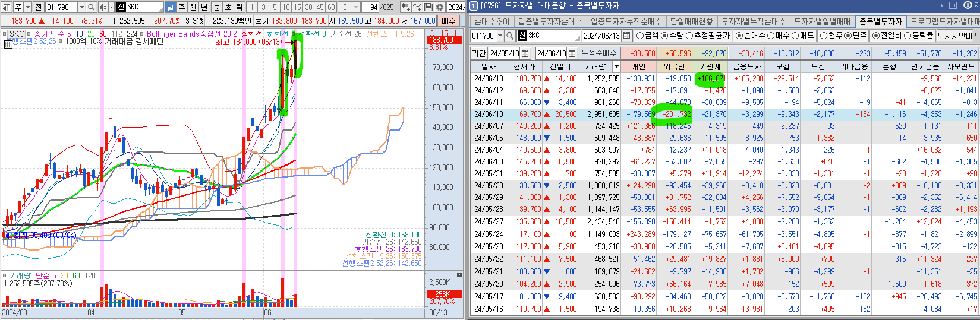This screenshot has width=980, height=320.
Task: Click the 94 candle count input field
Action: pos(370,7)
